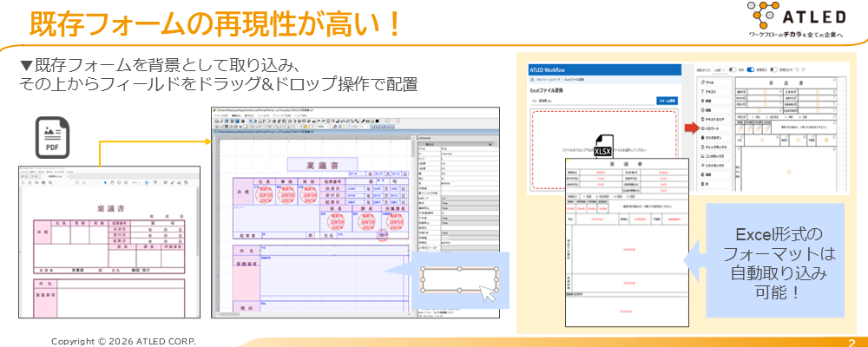The image size is (868, 347).
Task: Click the 稟議書 title in PDF viewer document
Action: 109,208
